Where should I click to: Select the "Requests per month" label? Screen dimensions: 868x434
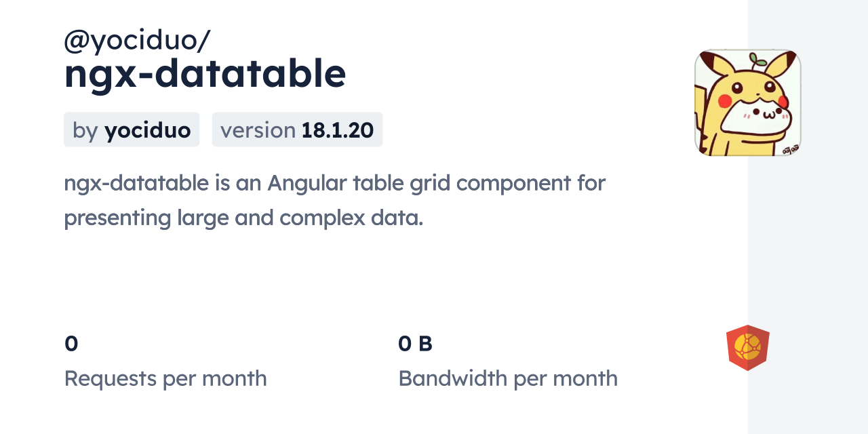(x=165, y=378)
